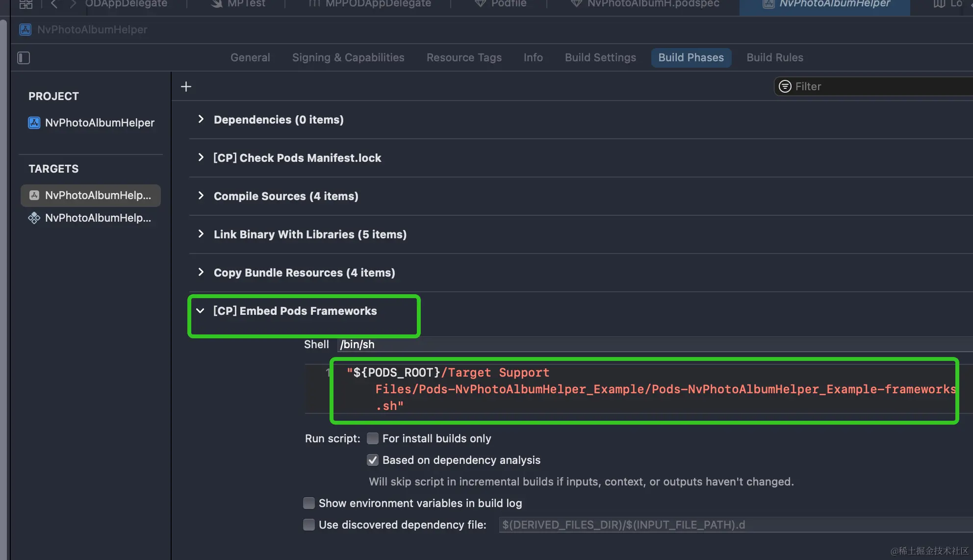Click the related items grid icon
The height and width of the screenshot is (560, 973).
point(26,4)
